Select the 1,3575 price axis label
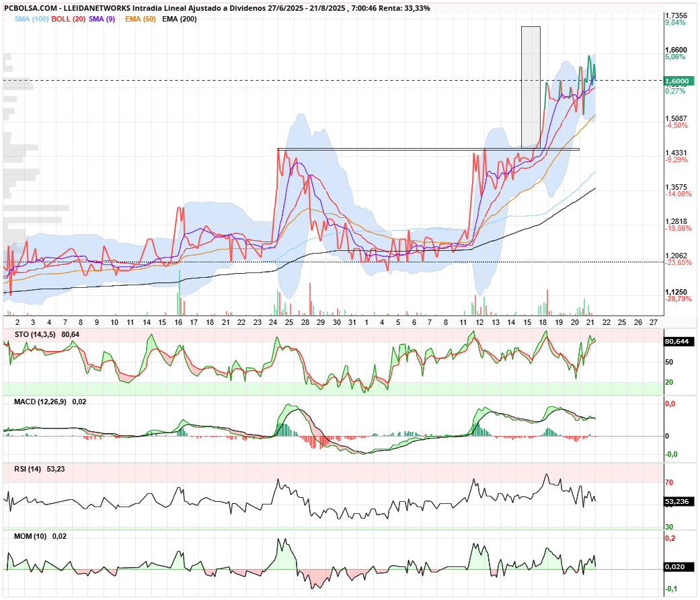Viewport: 700px width, 600px height. (x=676, y=188)
